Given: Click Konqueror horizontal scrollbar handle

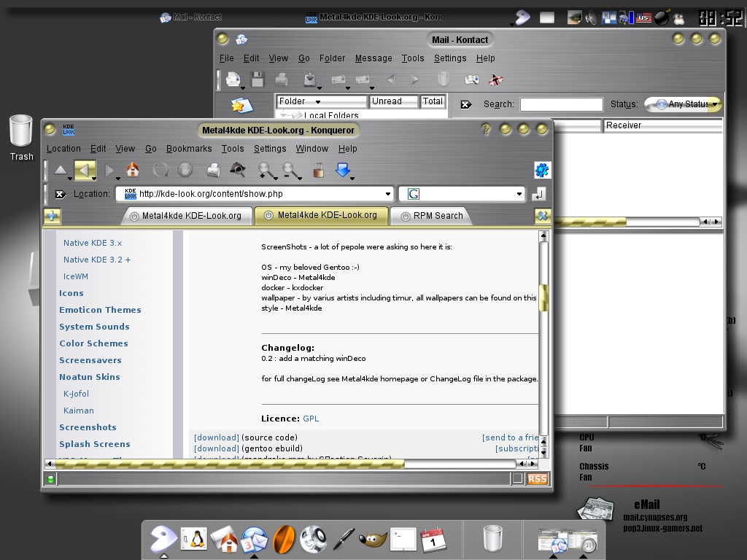Looking at the screenshot, I should pyautogui.click(x=230, y=463).
